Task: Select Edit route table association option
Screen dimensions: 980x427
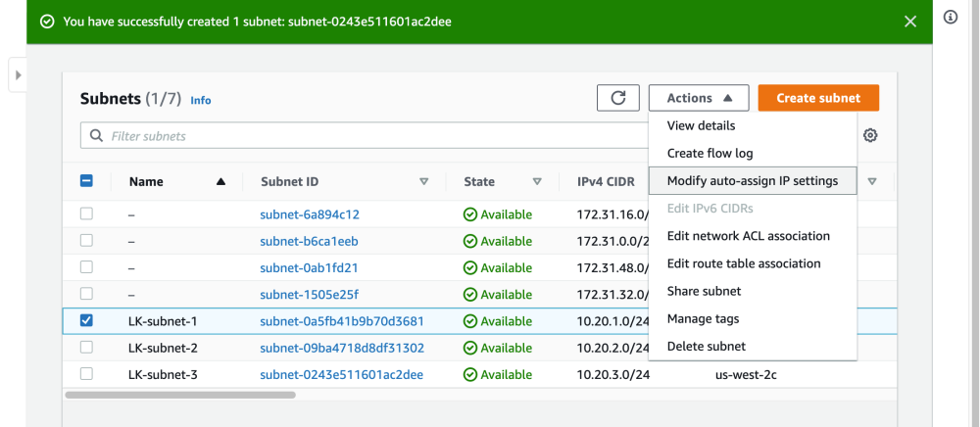Action: [743, 263]
